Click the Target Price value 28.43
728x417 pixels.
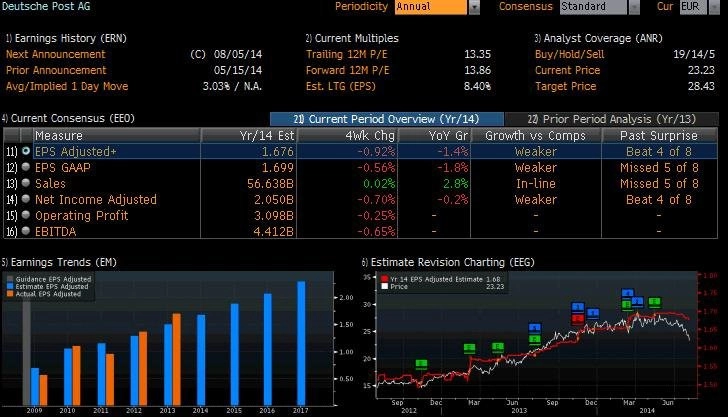701,86
